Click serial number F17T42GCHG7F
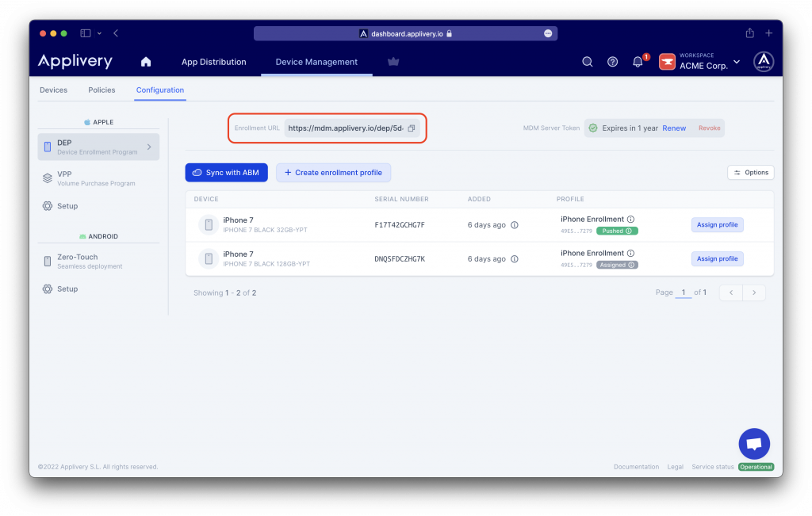The image size is (812, 516). pos(400,225)
